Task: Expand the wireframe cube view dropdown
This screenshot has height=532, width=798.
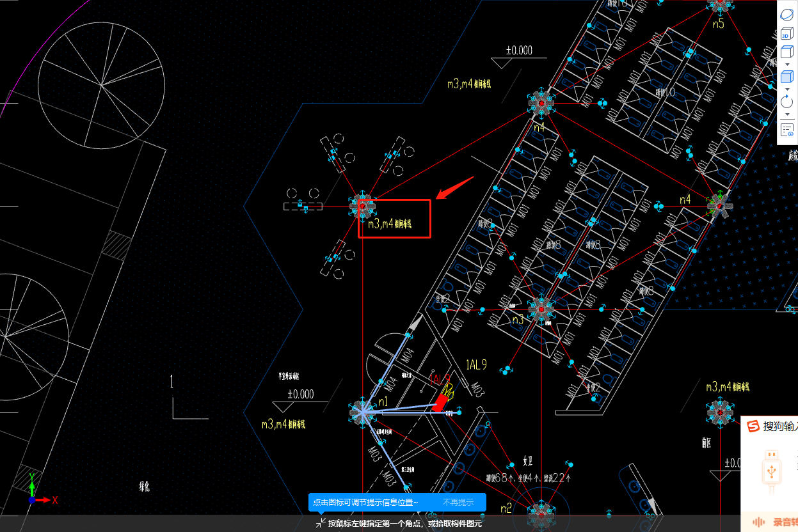Action: click(x=786, y=65)
